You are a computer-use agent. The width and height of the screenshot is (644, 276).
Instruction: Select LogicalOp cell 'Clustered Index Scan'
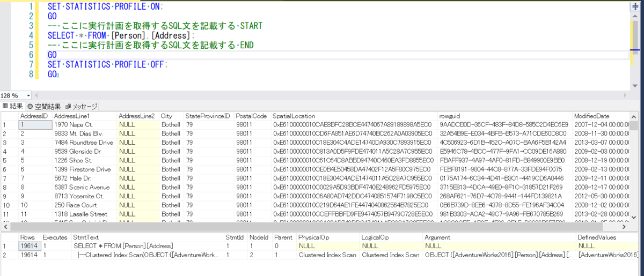(391, 255)
